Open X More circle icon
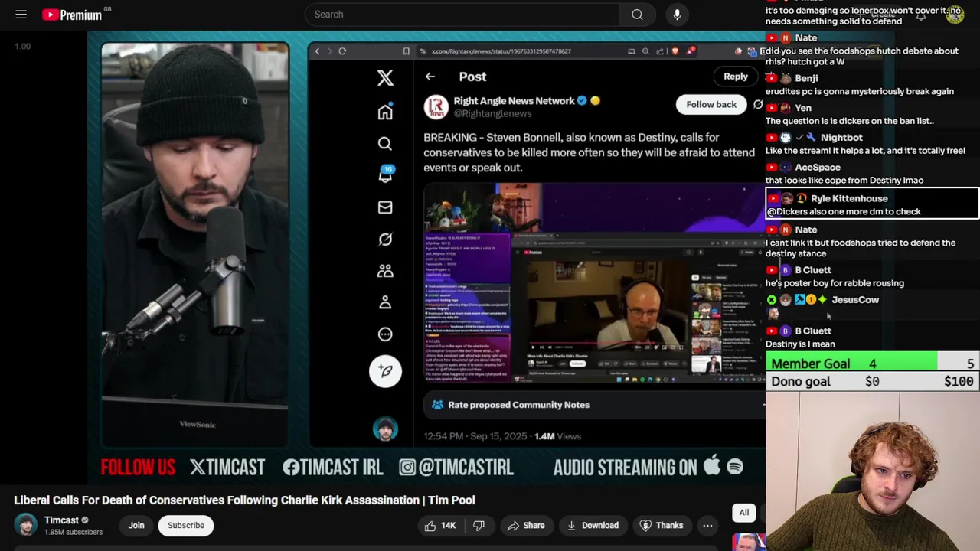 point(385,334)
